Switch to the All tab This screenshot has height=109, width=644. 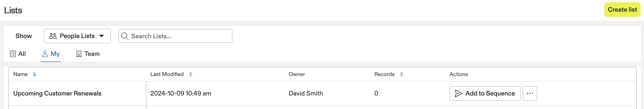coord(18,54)
